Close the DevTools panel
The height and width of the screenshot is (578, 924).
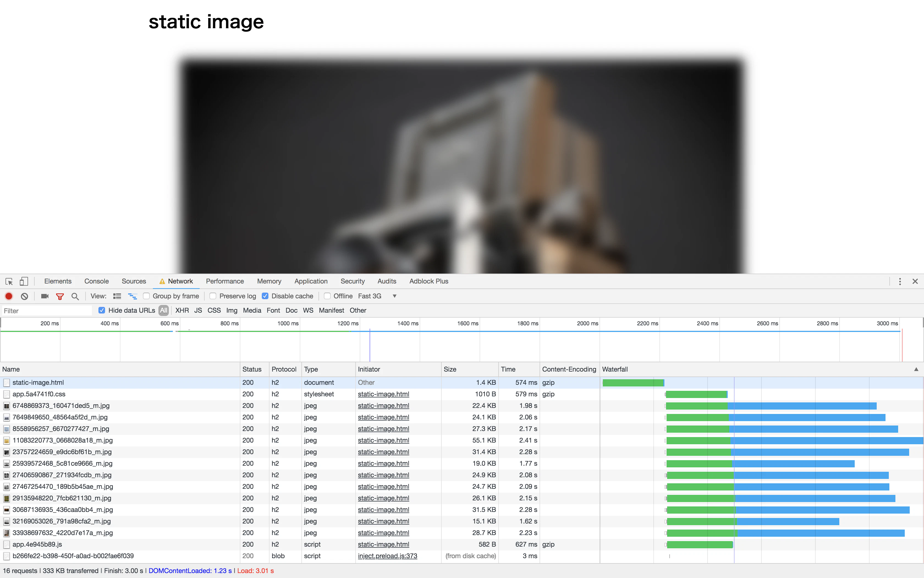[915, 281]
